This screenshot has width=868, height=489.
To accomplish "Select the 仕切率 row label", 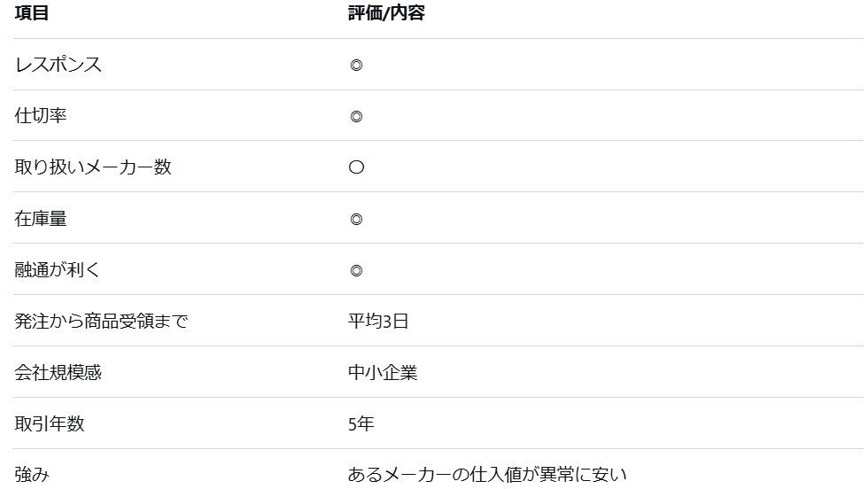I will pos(41,116).
